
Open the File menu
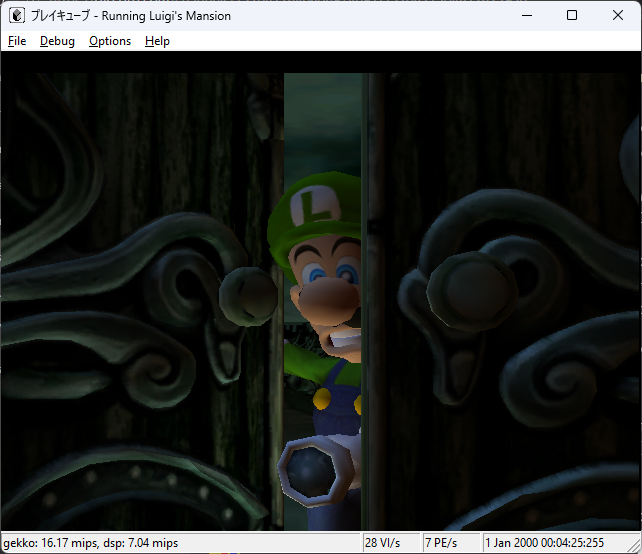click(x=17, y=41)
